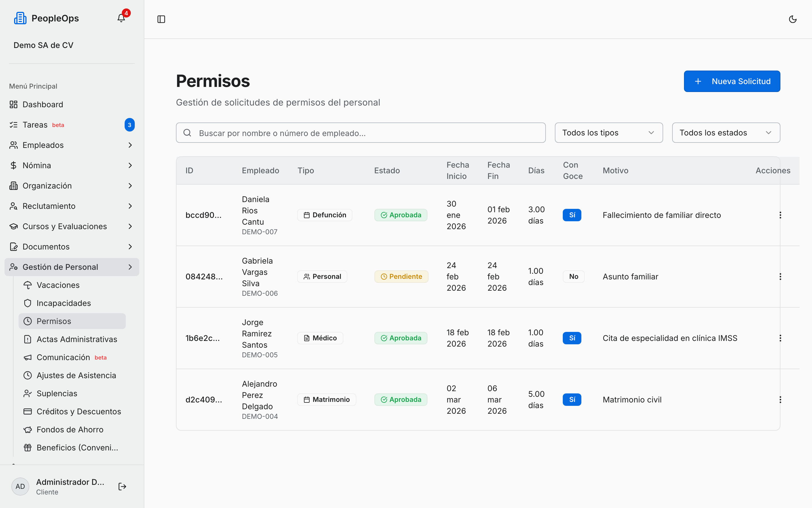
Task: Expand the Nómina submenu chevron
Action: pos(130,165)
